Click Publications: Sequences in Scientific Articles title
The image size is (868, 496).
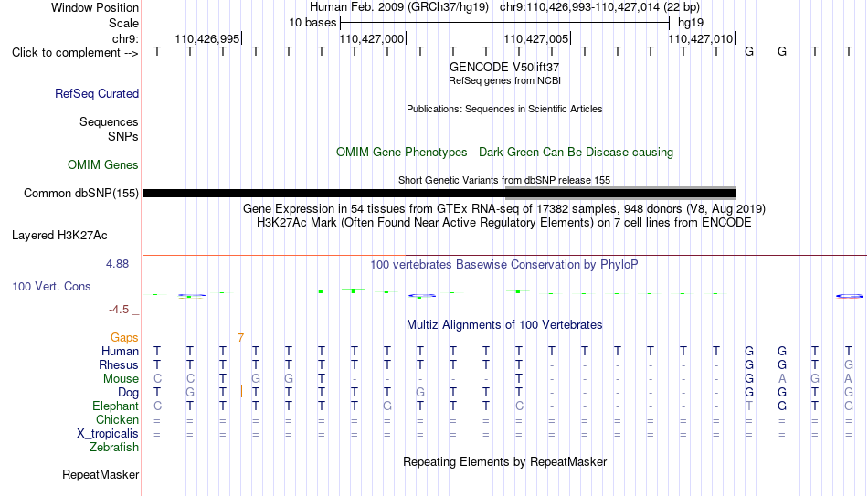point(504,109)
